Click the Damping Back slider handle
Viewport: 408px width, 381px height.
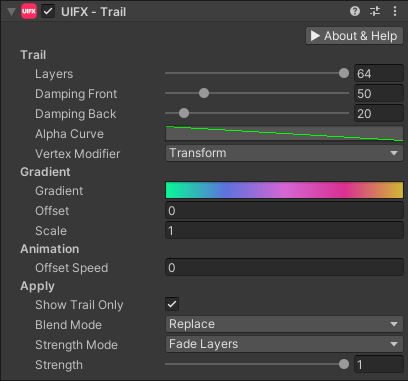click(x=184, y=113)
